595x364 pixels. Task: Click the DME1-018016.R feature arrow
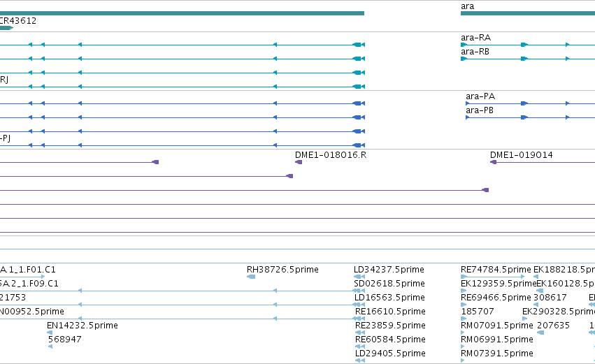click(299, 162)
